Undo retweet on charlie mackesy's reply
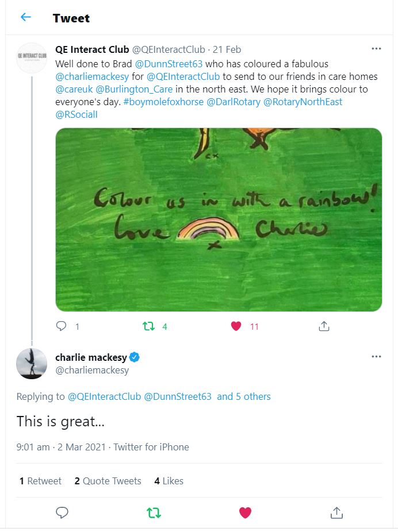This screenshot has width=398, height=532. 154,512
